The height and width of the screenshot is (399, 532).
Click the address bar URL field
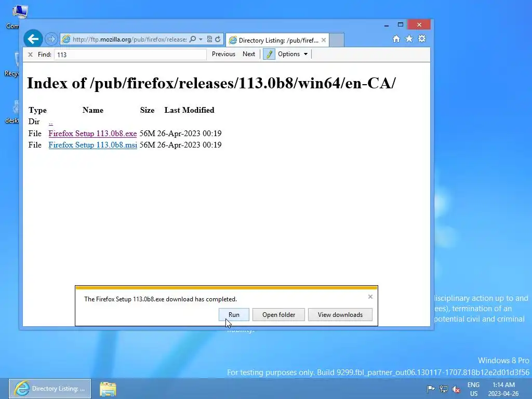click(129, 39)
